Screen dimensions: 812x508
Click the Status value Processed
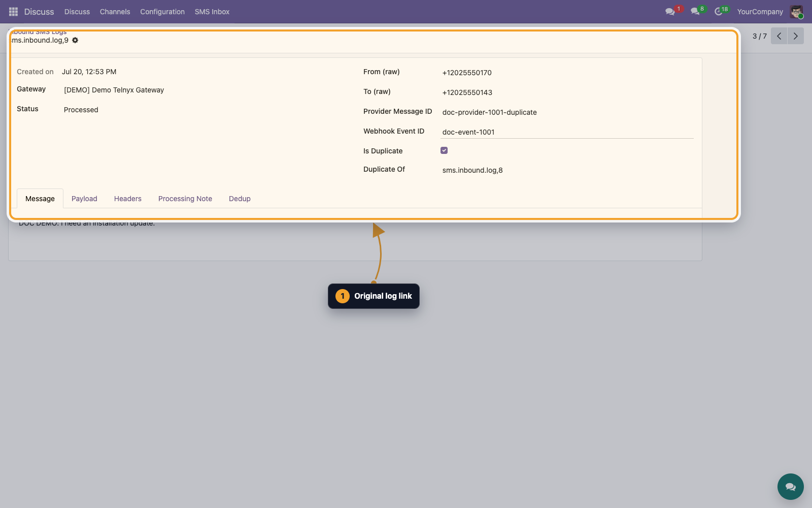click(81, 110)
